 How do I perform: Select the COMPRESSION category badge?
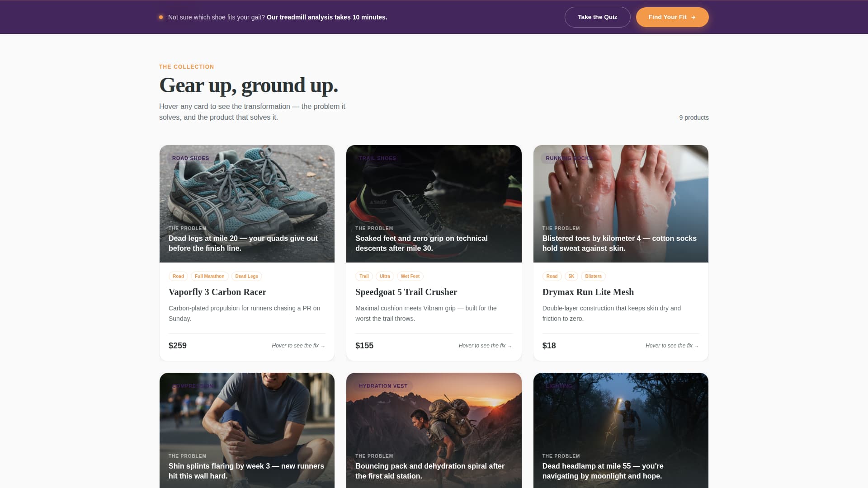point(193,386)
